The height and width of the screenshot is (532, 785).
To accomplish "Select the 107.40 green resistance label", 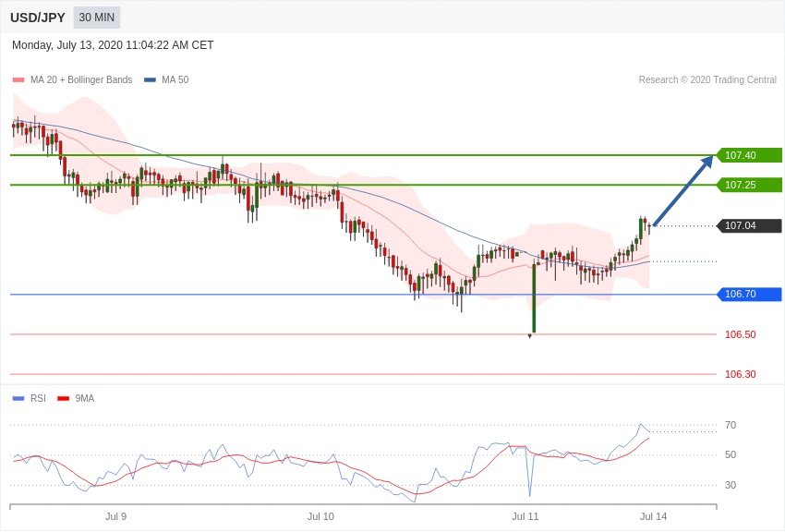I will click(749, 155).
